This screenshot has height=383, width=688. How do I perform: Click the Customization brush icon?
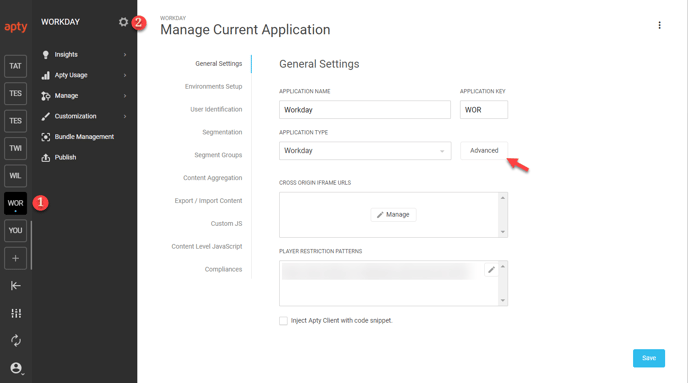pyautogui.click(x=46, y=116)
